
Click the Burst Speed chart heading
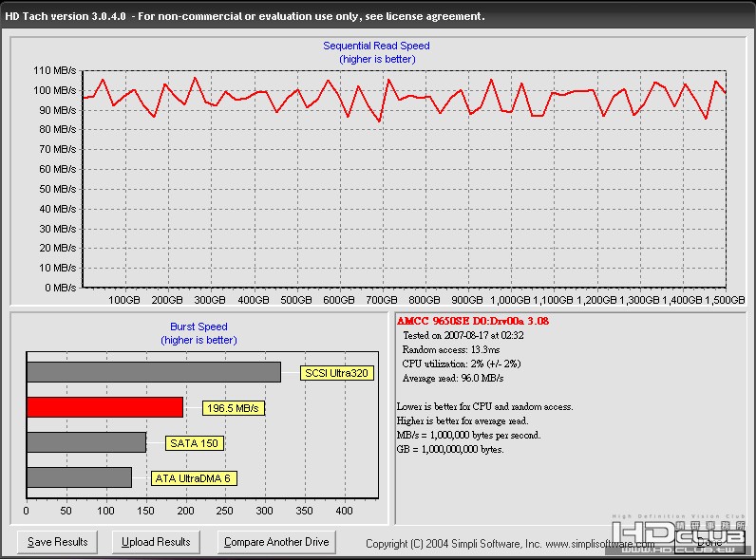point(198,327)
